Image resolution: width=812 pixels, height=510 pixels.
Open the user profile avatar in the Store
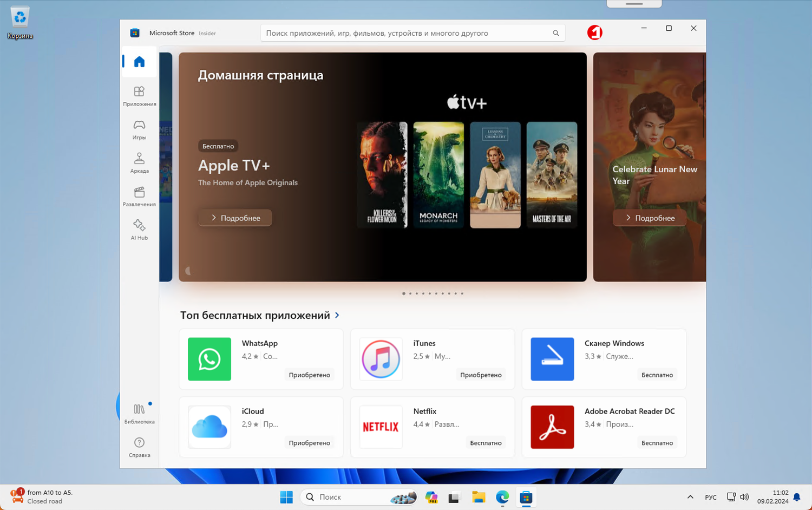pos(594,32)
